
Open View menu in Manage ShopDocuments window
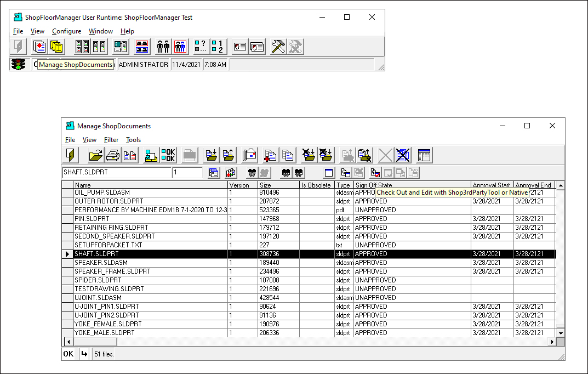(x=90, y=139)
